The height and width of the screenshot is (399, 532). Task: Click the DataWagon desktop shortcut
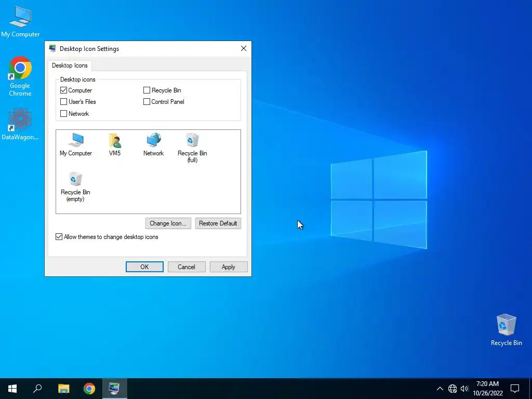tap(20, 124)
